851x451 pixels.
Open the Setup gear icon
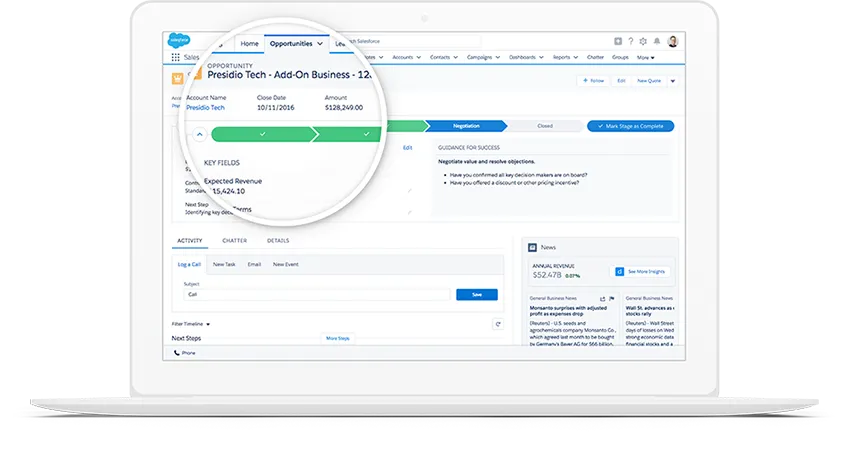pos(643,41)
